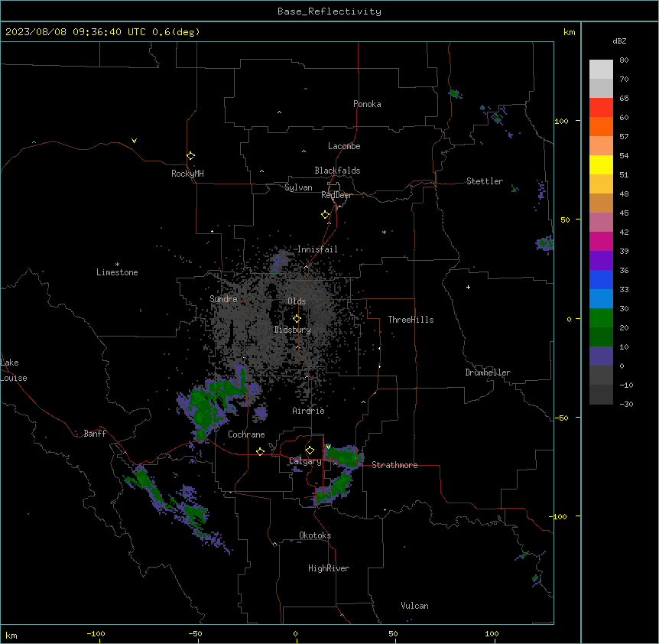Click the RockyMH label
The image size is (659, 644).
coord(187,174)
